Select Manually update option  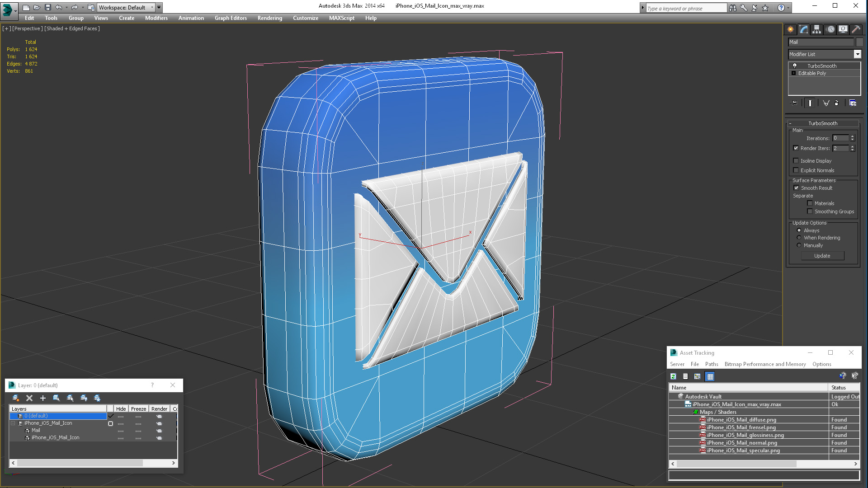pyautogui.click(x=799, y=245)
